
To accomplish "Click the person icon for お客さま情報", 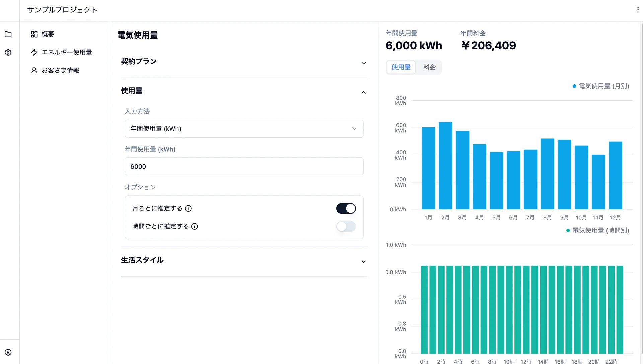I will coord(34,70).
